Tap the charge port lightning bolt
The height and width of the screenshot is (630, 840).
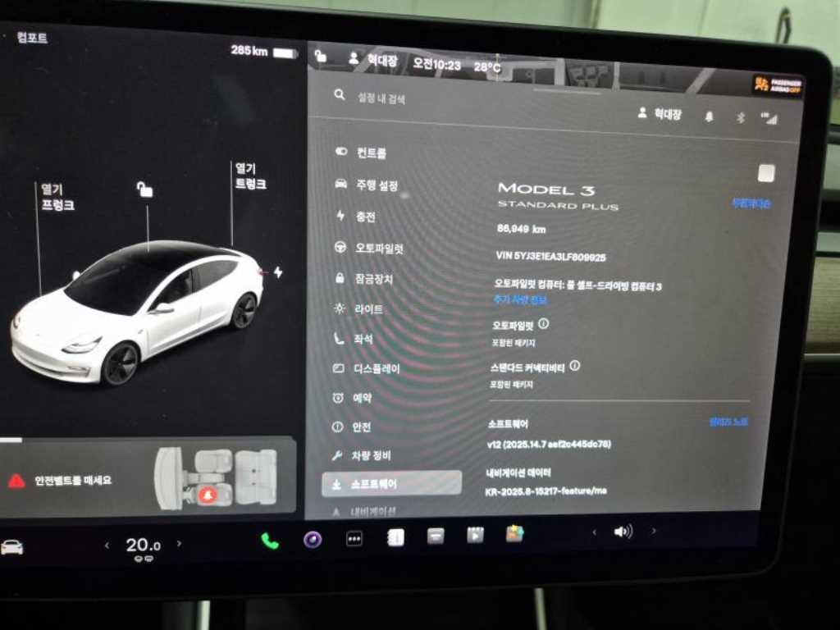(278, 272)
